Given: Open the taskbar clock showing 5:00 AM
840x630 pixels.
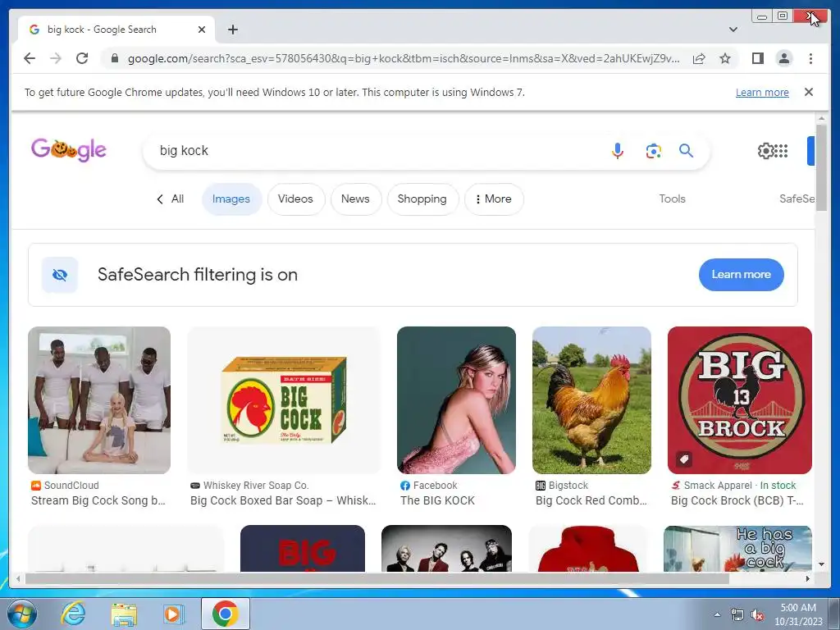Looking at the screenshot, I should click(798, 614).
